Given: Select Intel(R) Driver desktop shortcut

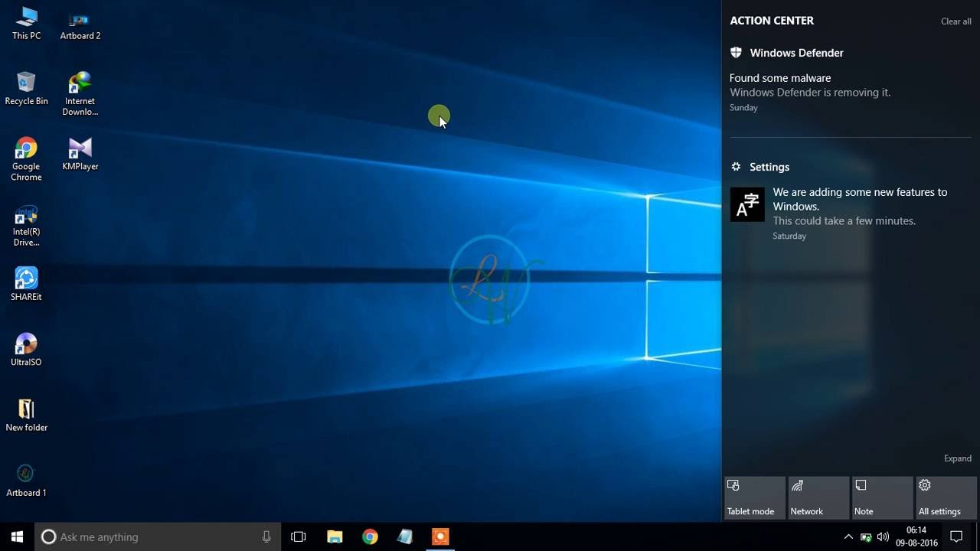Looking at the screenshot, I should coord(26,225).
